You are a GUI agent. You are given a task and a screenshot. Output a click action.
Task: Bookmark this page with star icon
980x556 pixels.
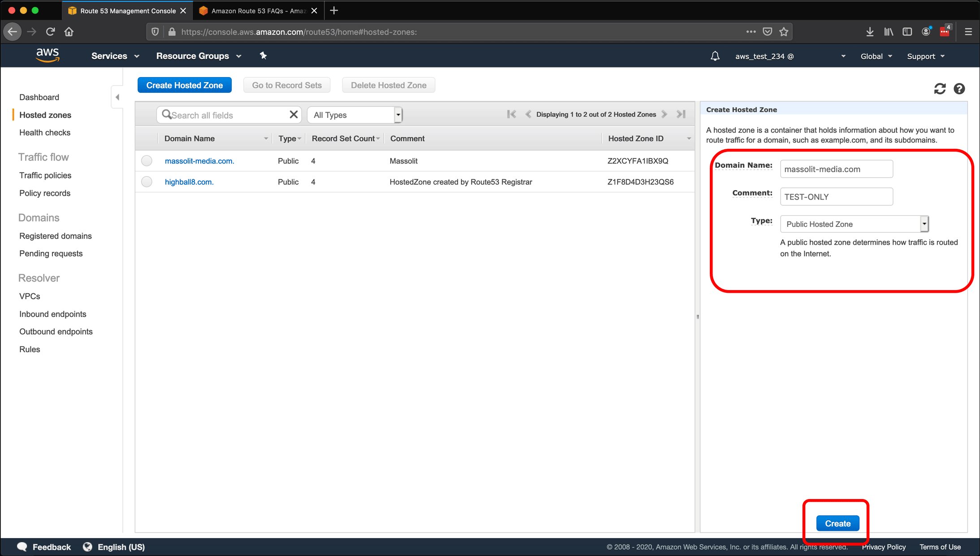pyautogui.click(x=784, y=32)
